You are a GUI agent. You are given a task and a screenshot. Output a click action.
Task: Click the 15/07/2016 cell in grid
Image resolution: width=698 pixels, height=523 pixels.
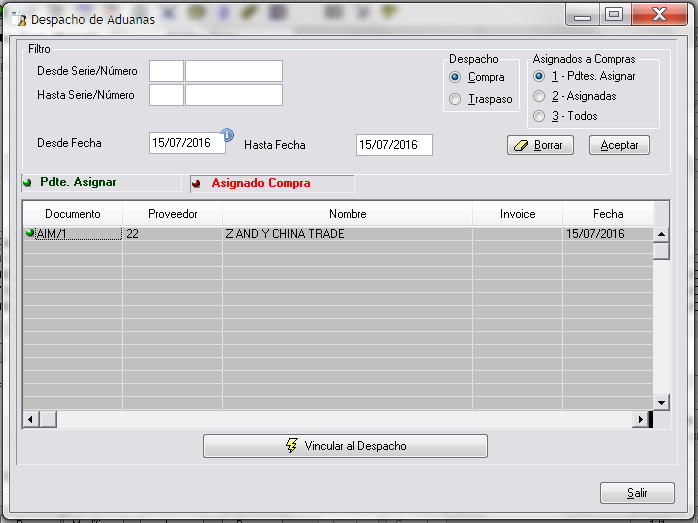(x=608, y=234)
